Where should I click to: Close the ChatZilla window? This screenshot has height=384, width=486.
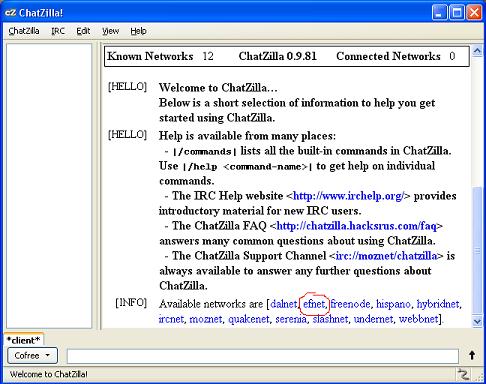(474, 13)
